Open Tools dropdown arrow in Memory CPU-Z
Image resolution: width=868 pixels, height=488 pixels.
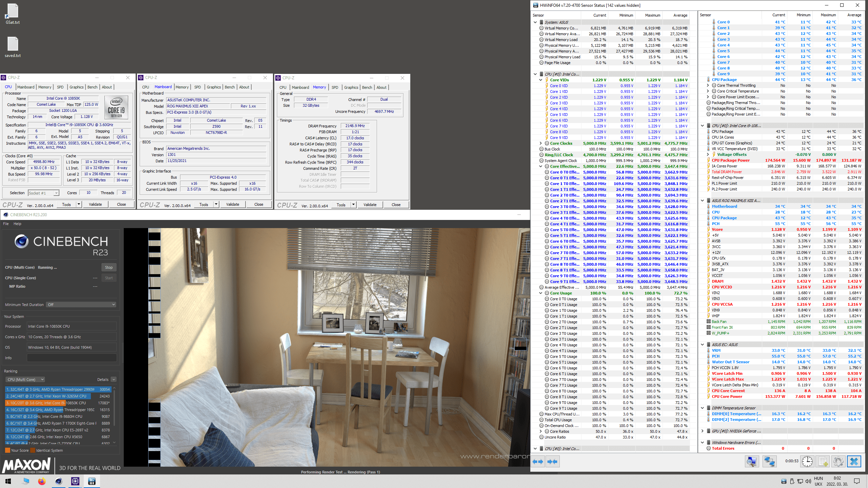coord(353,205)
